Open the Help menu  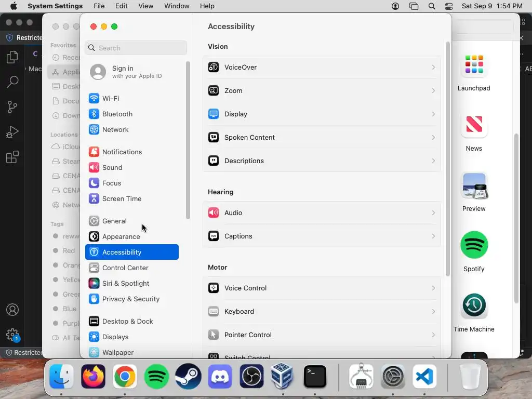click(207, 6)
